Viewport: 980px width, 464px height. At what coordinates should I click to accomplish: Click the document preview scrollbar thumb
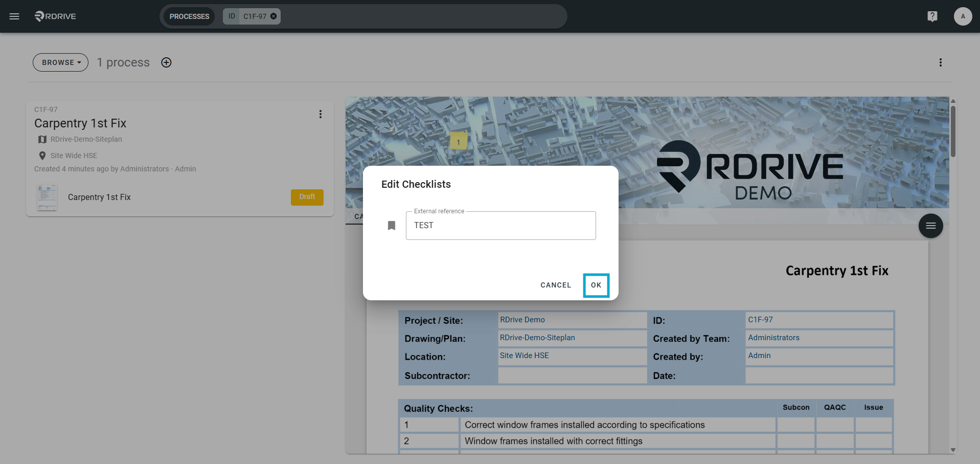[x=953, y=130]
